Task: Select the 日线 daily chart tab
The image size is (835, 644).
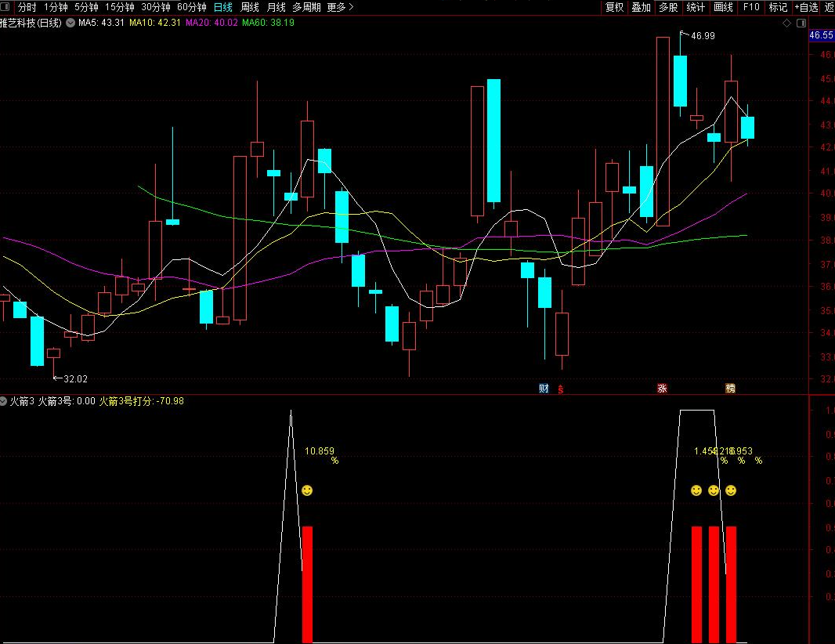Action: [x=223, y=7]
